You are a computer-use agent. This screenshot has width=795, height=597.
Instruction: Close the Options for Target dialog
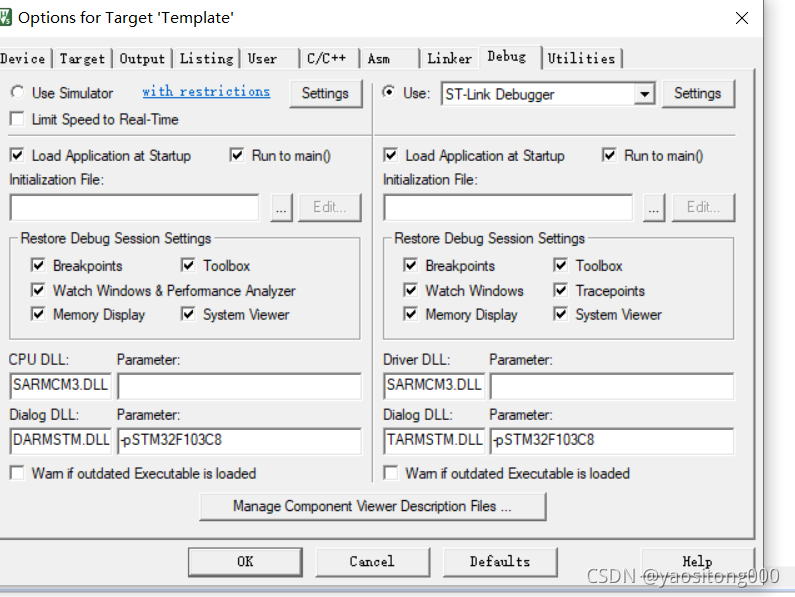click(x=742, y=18)
